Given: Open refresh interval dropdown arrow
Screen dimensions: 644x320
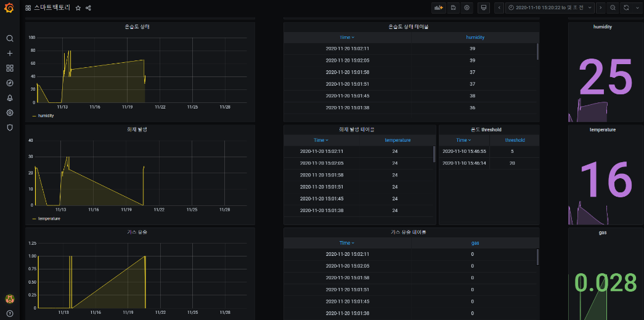Looking at the screenshot, I should tap(636, 8).
